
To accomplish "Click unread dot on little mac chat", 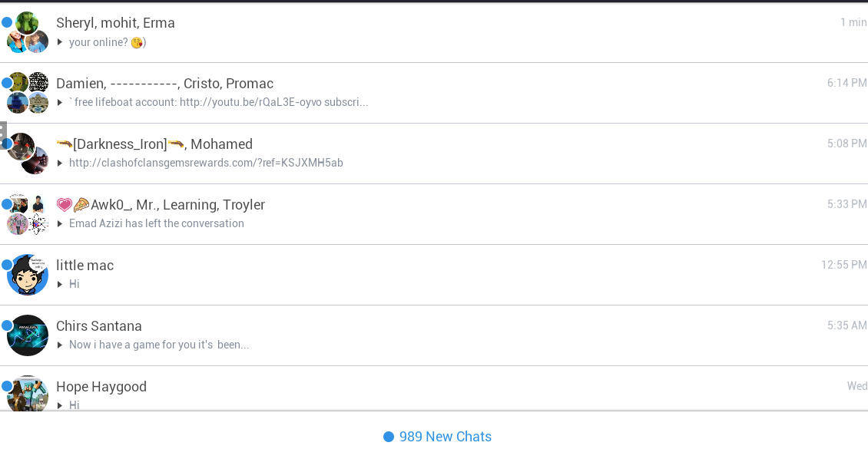I will (7, 265).
